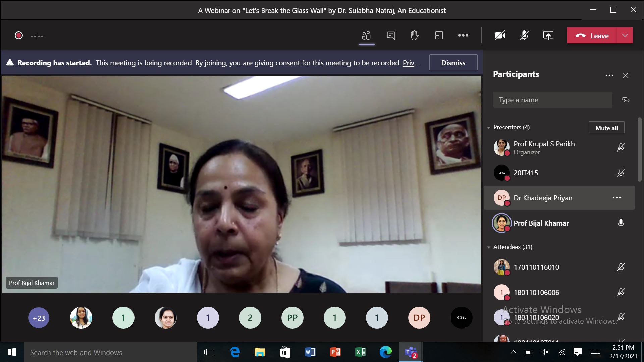Open Participants panel more options ellipsis
The width and height of the screenshot is (644, 362).
click(x=609, y=75)
